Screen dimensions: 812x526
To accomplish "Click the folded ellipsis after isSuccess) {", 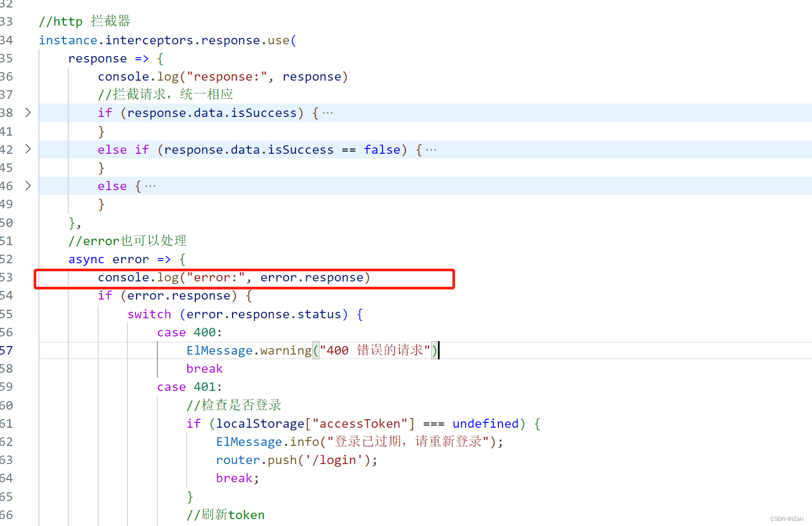I will click(x=328, y=113).
